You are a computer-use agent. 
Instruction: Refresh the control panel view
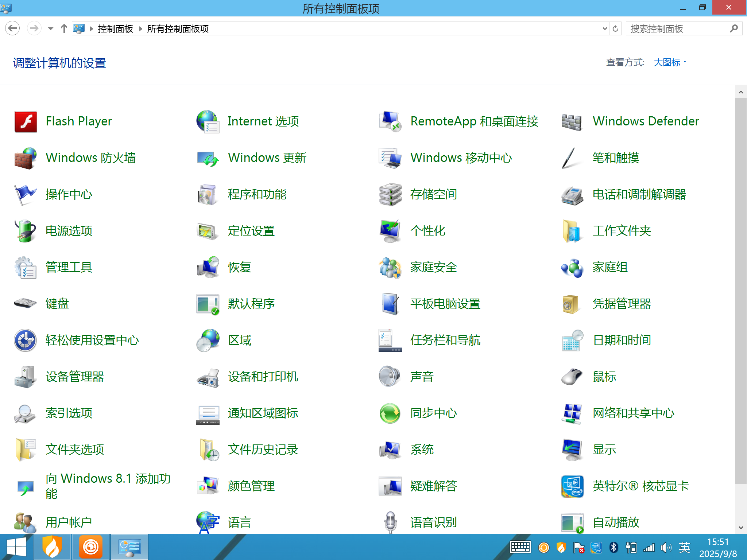616,28
